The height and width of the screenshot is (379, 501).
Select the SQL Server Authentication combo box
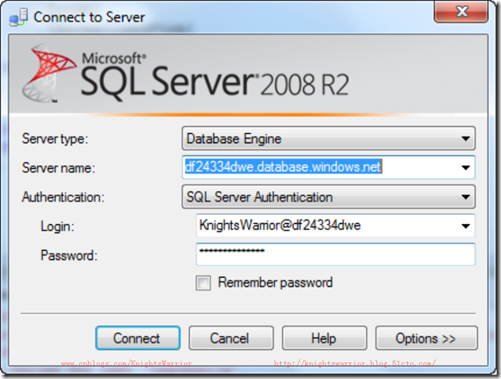(328, 197)
